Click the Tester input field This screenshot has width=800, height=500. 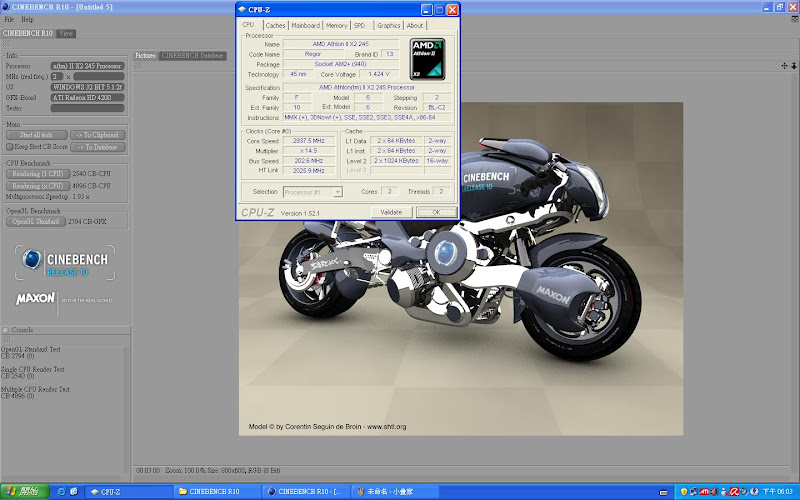pos(87,108)
